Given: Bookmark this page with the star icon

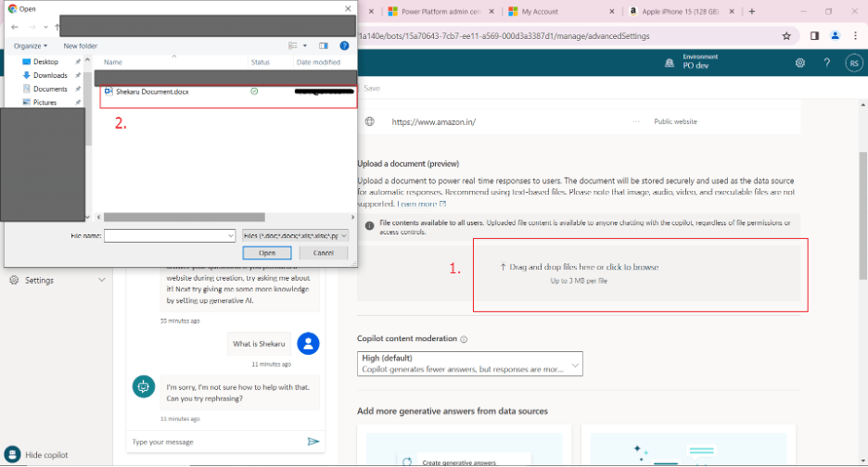Looking at the screenshot, I should coord(786,36).
